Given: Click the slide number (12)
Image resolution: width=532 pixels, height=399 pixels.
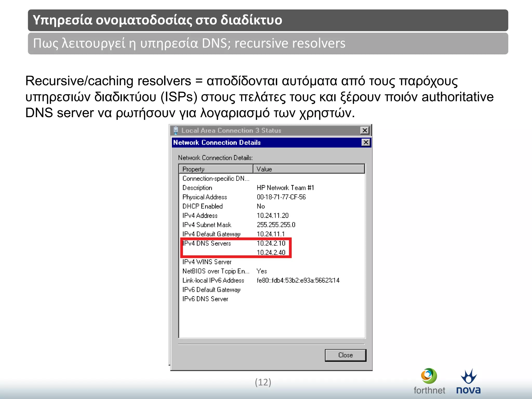Looking at the screenshot, I should pos(263,382).
